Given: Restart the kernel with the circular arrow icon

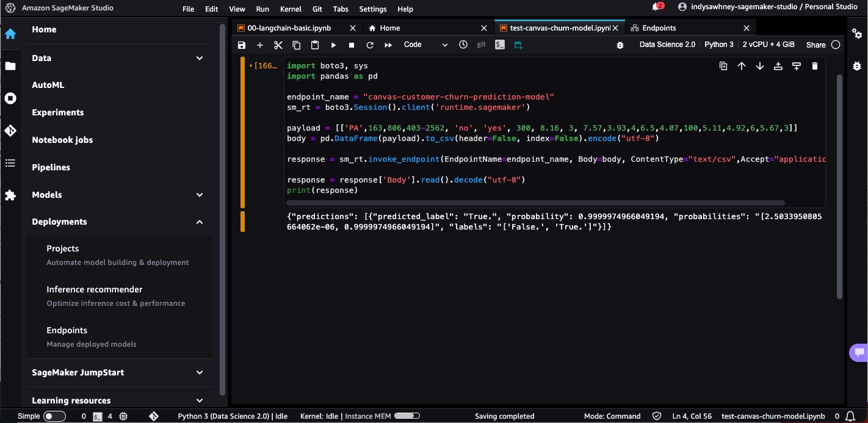Looking at the screenshot, I should point(370,45).
